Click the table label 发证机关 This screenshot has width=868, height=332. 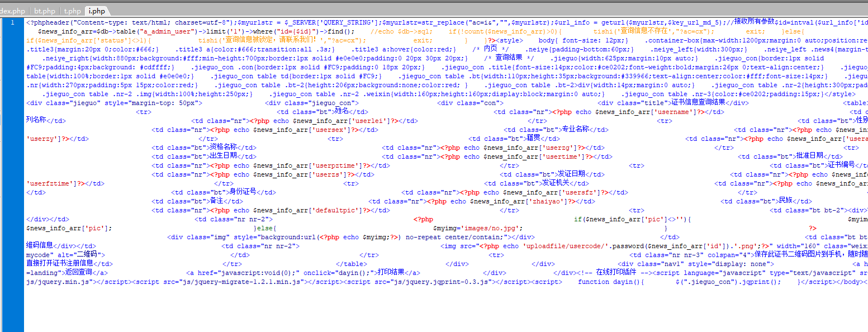coord(556,183)
